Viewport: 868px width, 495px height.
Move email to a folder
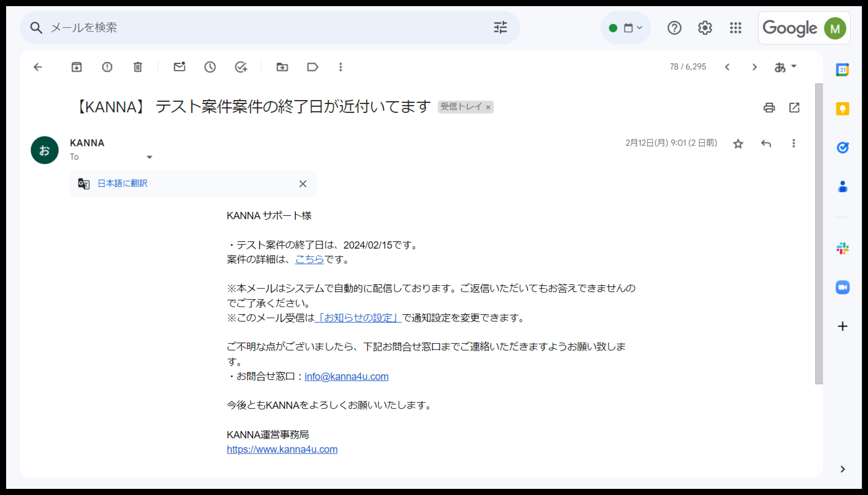[x=282, y=67]
